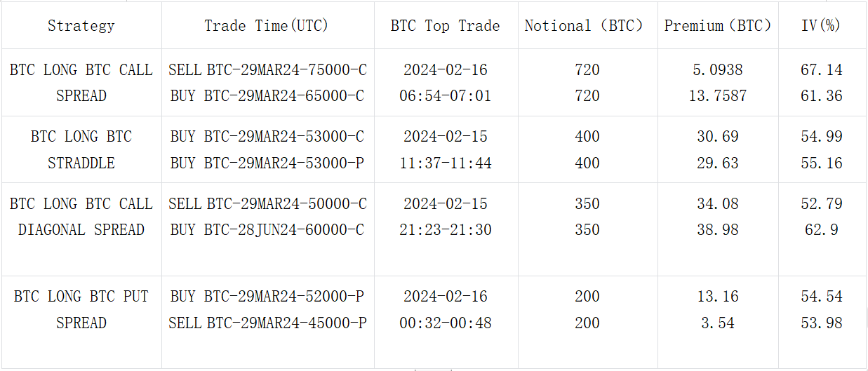Screen dimensions: 868x371
Task: Click the IV(%) column header
Action: tap(822, 26)
